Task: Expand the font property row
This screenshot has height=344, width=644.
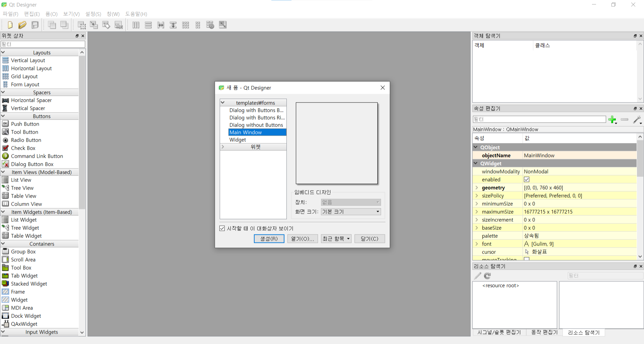Action: [477, 244]
